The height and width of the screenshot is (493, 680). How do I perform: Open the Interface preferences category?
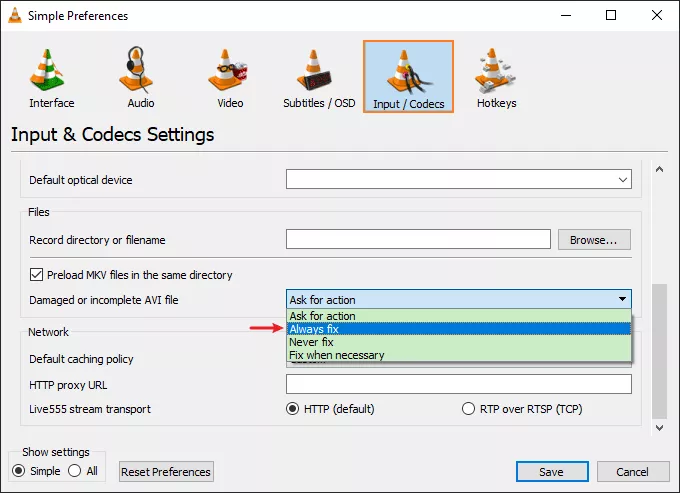[x=52, y=78]
